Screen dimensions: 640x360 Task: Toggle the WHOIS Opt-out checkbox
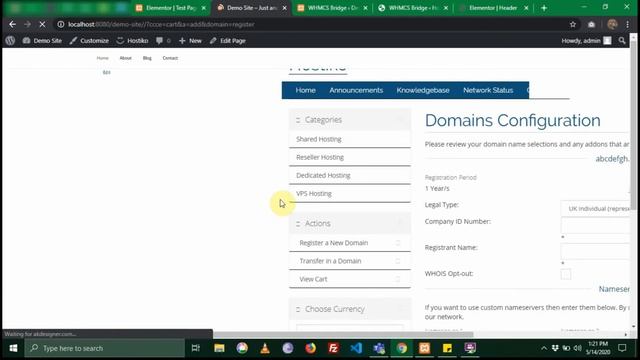pyautogui.click(x=566, y=274)
